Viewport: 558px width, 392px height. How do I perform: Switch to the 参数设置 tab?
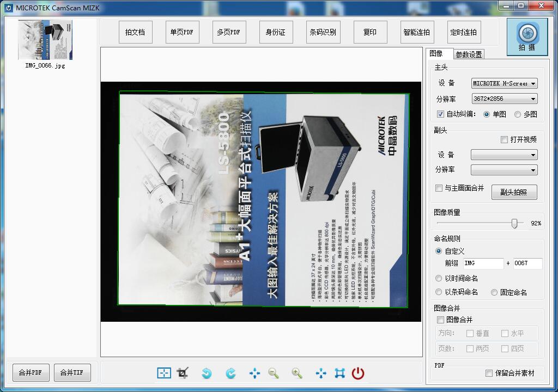coord(469,54)
